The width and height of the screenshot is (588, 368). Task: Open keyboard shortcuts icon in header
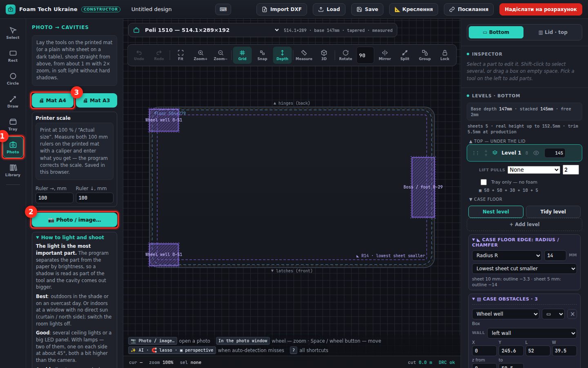tap(223, 9)
